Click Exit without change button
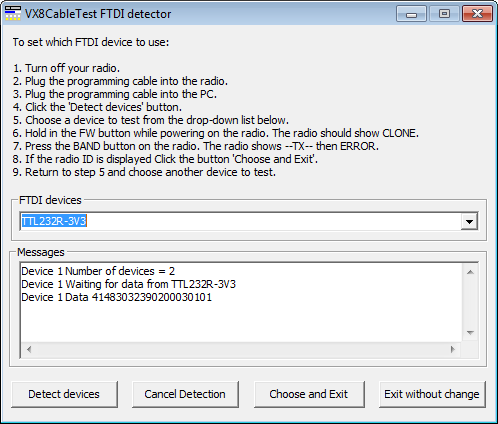This screenshot has height=424, width=498. (x=432, y=394)
